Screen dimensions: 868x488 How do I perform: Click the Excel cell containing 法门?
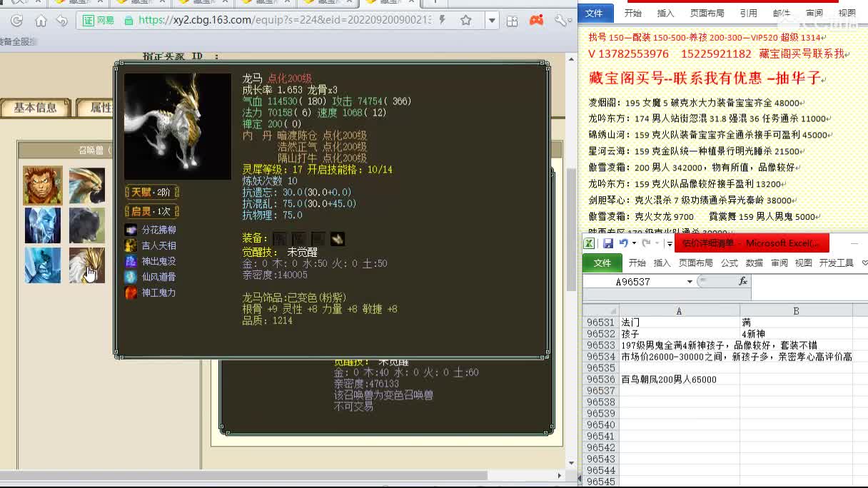pos(679,322)
